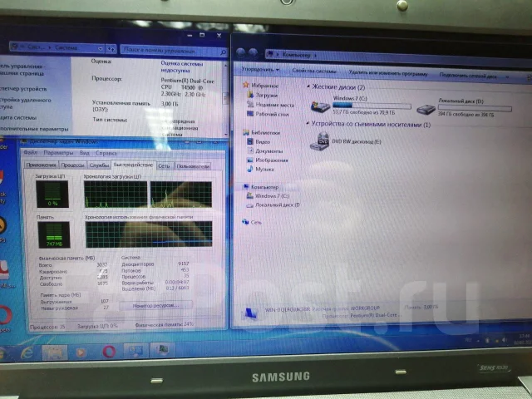Open Дополнительные параметры системы link

coord(34,129)
